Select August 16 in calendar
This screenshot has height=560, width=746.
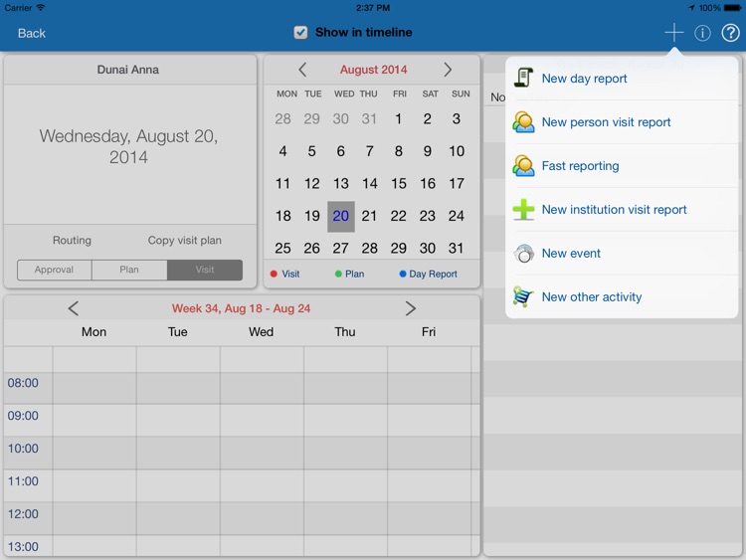[x=428, y=184]
